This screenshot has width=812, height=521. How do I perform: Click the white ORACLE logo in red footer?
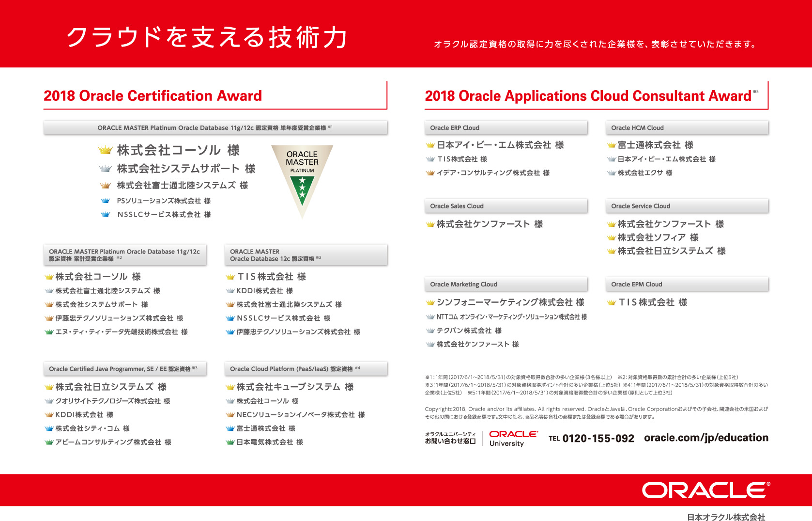pos(706,490)
